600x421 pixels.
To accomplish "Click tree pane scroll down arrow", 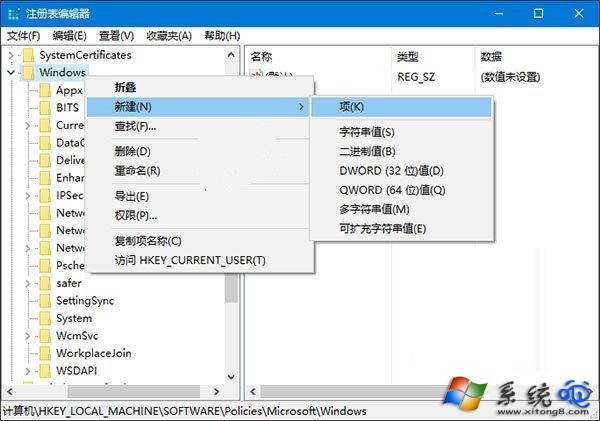I will click(231, 377).
